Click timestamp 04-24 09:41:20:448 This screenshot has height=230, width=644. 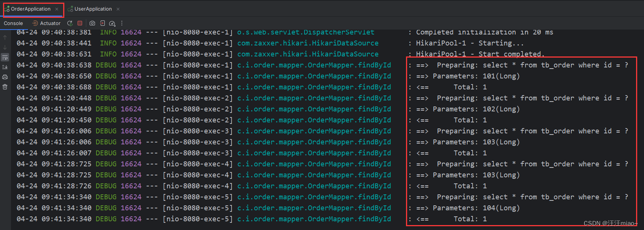[x=54, y=98]
